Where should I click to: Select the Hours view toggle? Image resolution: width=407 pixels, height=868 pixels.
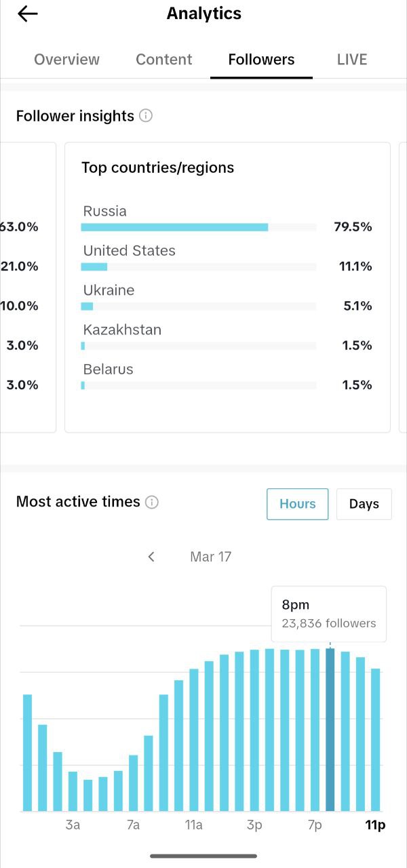(298, 504)
